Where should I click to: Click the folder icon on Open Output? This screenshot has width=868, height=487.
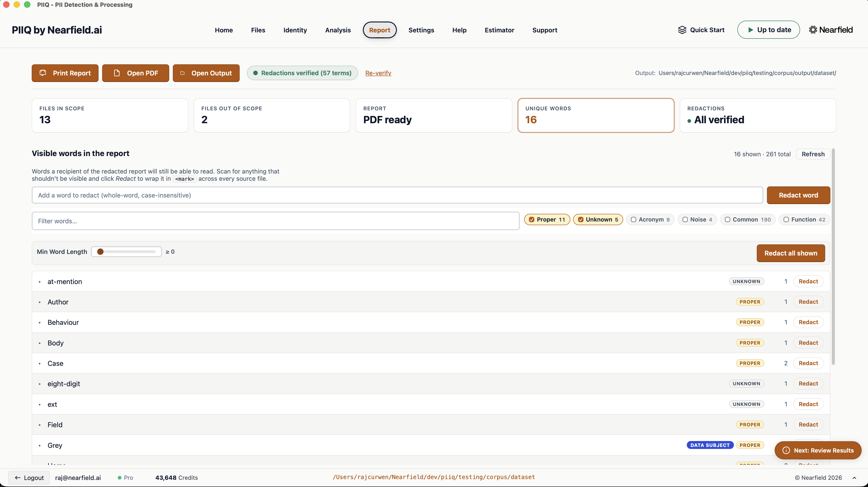coord(182,73)
